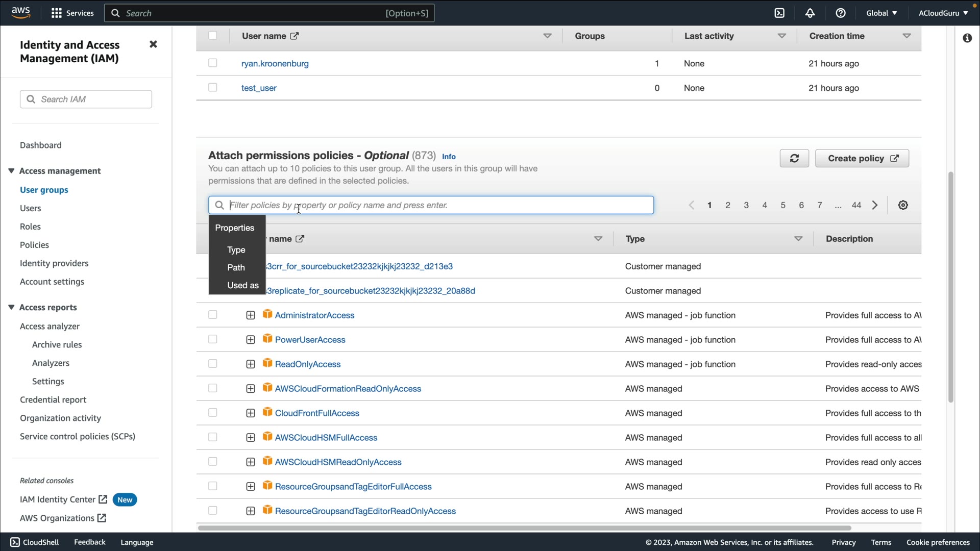This screenshot has width=980, height=551.
Task: Tick the ReadOnlyAccess policy checkbox
Action: coord(213,364)
